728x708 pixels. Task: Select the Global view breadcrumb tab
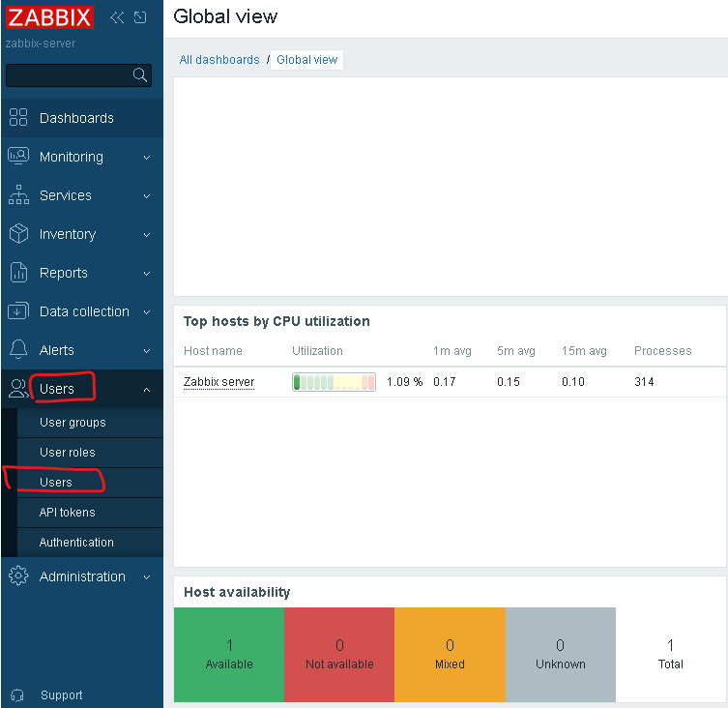[x=306, y=59]
